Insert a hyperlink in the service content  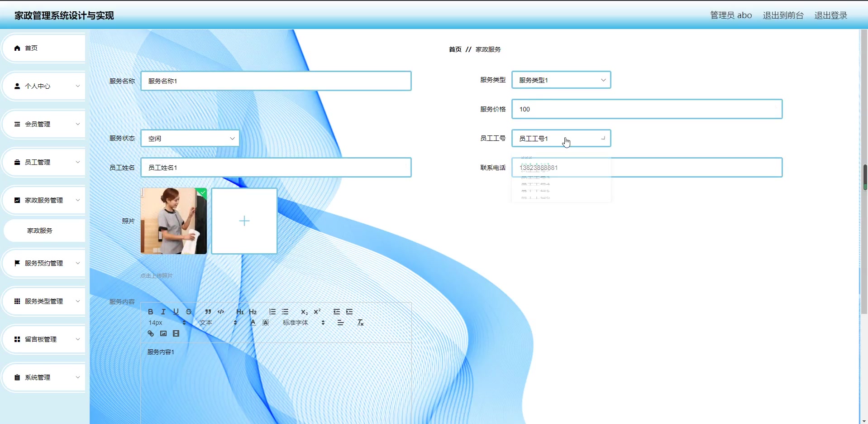point(150,333)
